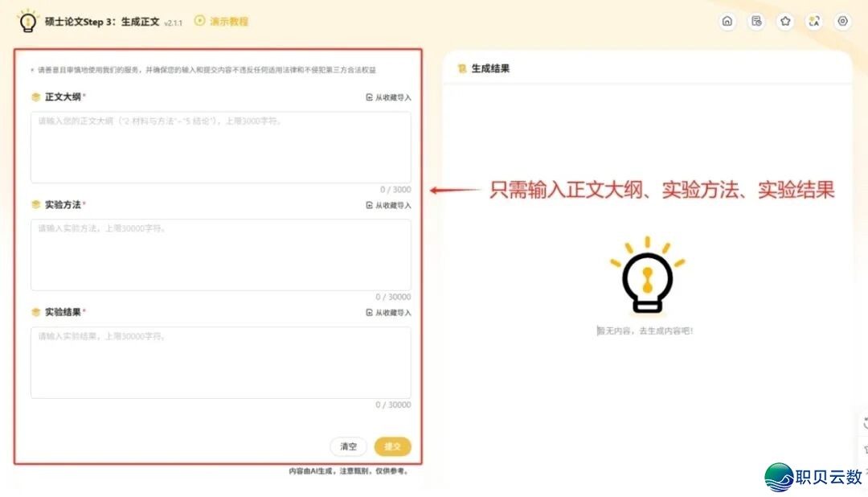Click the 演示教程 play icon
This screenshot has height=497, width=868.
[x=200, y=21]
